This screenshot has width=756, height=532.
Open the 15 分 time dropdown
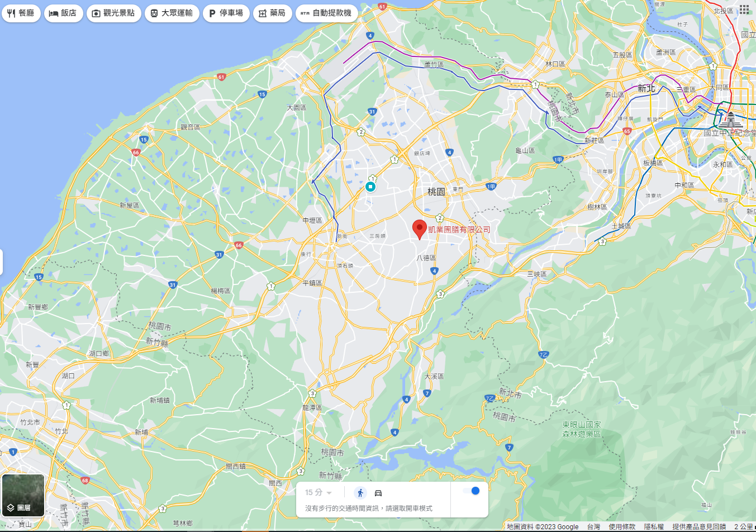[x=318, y=492]
